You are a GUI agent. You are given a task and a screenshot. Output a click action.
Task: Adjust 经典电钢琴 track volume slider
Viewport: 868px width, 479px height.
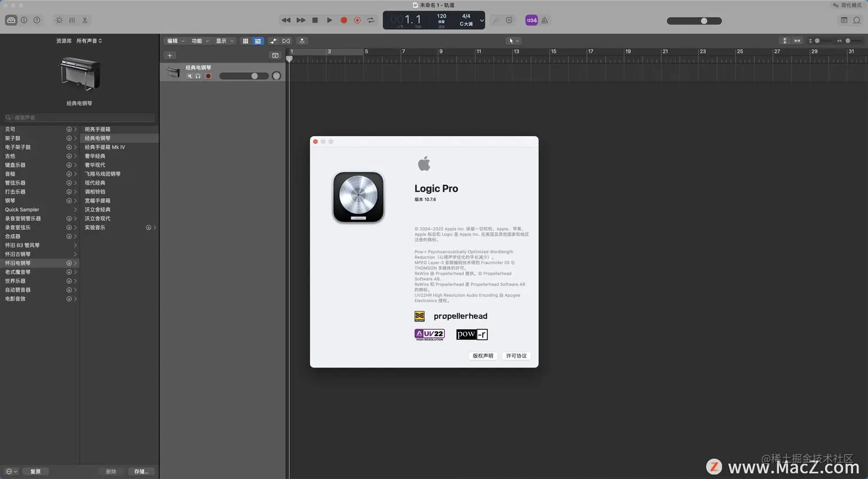(x=244, y=76)
